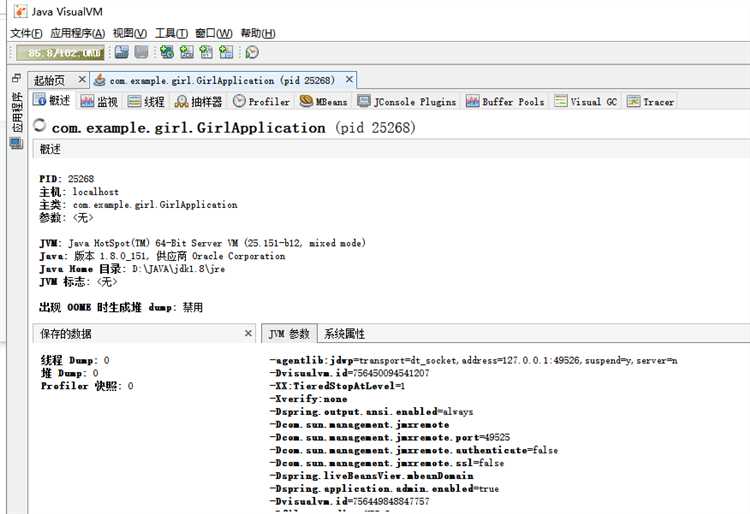Click the greyed-out Save toolbar icon

(141, 52)
